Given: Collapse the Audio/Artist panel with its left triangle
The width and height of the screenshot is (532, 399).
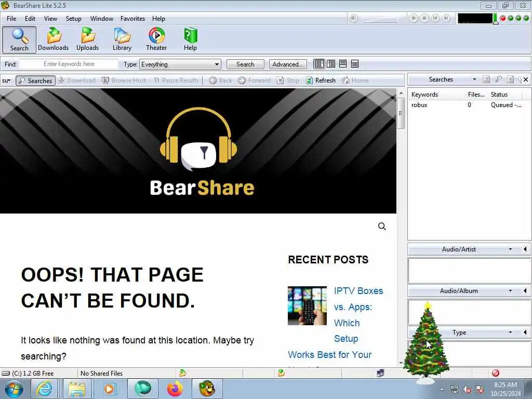Looking at the screenshot, I should tap(525, 249).
